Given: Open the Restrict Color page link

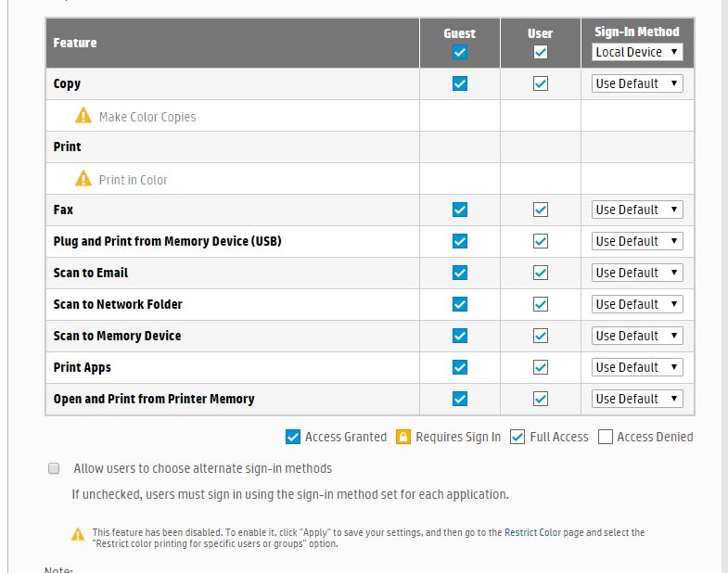Looking at the screenshot, I should [532, 532].
